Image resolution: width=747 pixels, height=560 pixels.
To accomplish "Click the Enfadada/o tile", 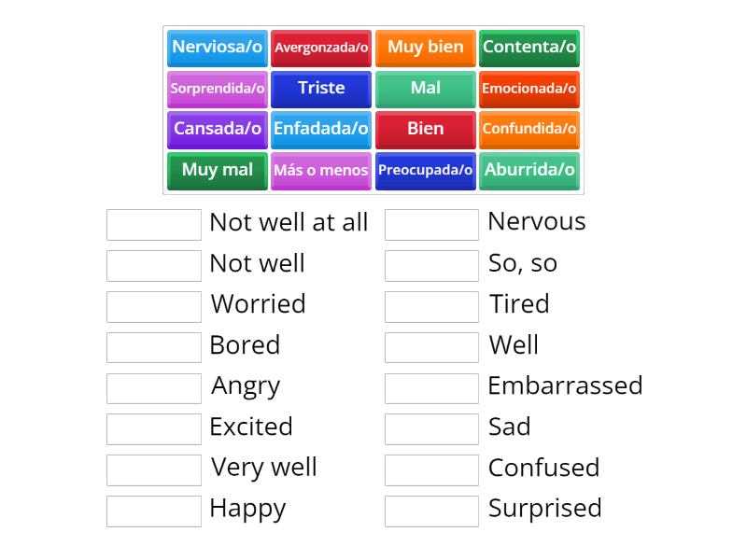I will [321, 130].
